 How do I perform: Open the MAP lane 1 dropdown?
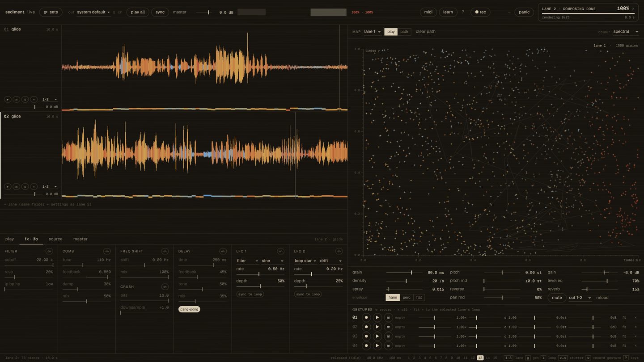(373, 32)
